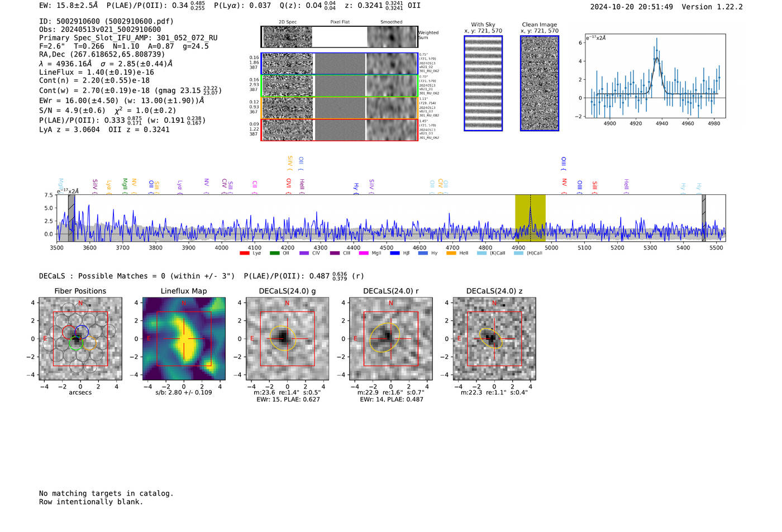Select the DECaLS(24.0) g cutout

pos(288,339)
